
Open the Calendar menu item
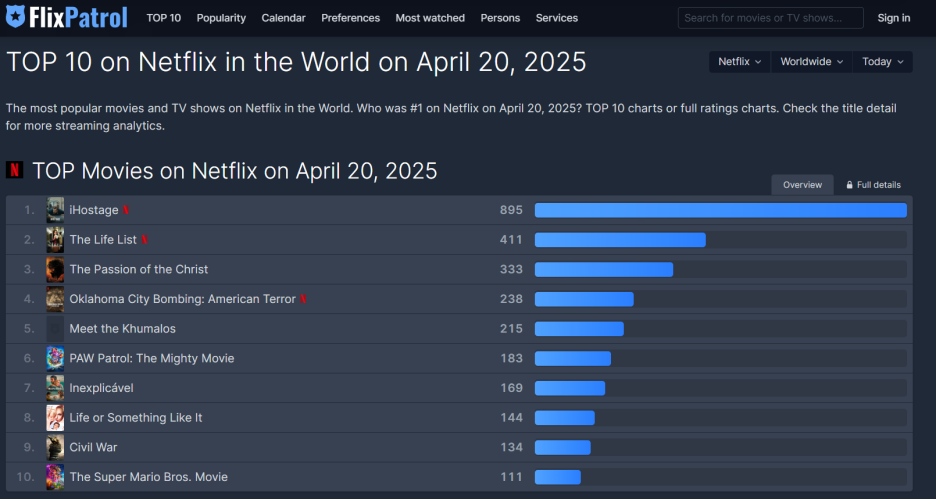pos(284,18)
